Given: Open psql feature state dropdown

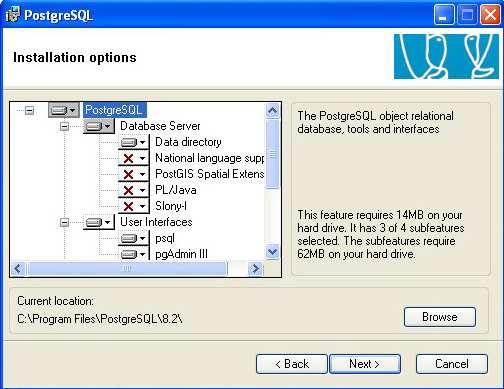Looking at the screenshot, I should (134, 238).
